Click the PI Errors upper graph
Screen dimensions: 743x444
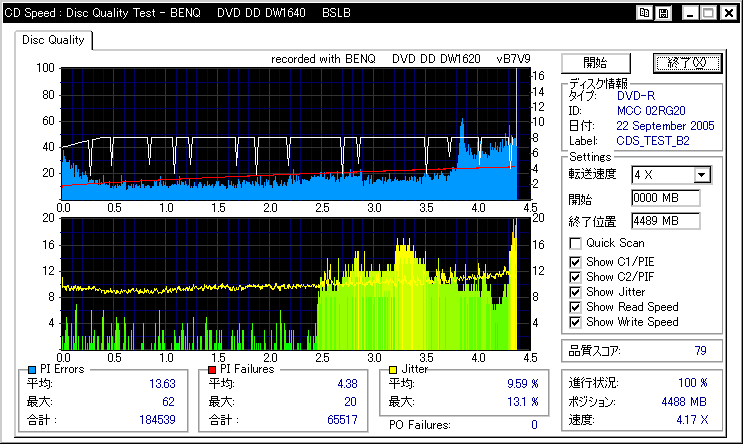(295, 134)
